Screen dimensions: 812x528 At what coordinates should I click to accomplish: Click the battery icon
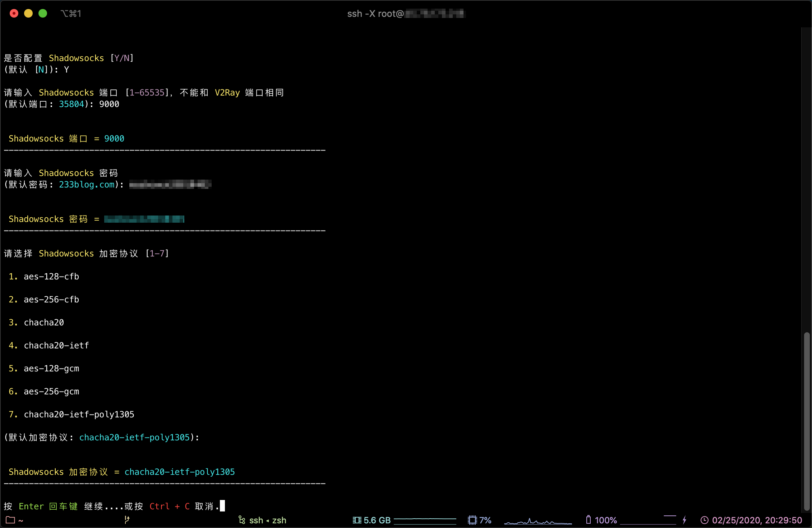pos(588,520)
